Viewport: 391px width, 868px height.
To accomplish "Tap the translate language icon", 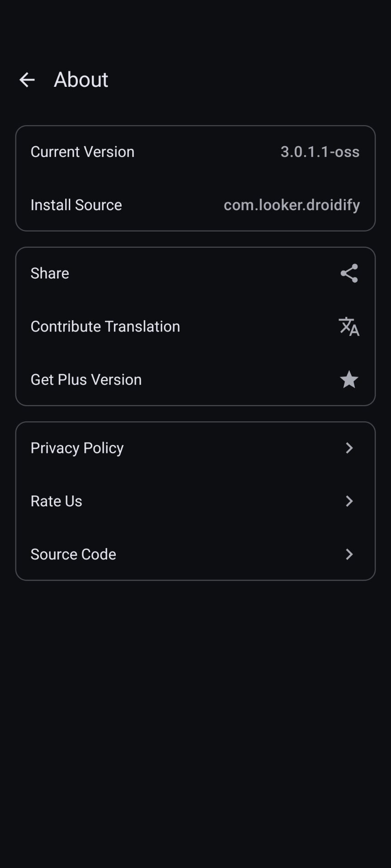I will tap(349, 326).
